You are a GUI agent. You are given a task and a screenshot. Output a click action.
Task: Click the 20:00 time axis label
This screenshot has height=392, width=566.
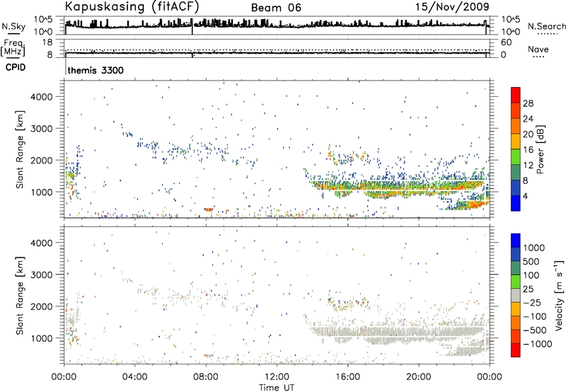419,376
